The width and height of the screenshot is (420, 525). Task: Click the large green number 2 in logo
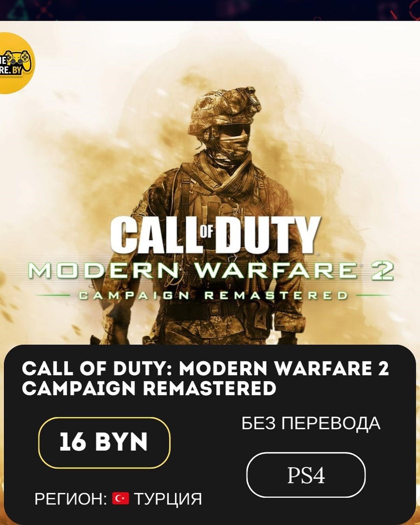(382, 271)
